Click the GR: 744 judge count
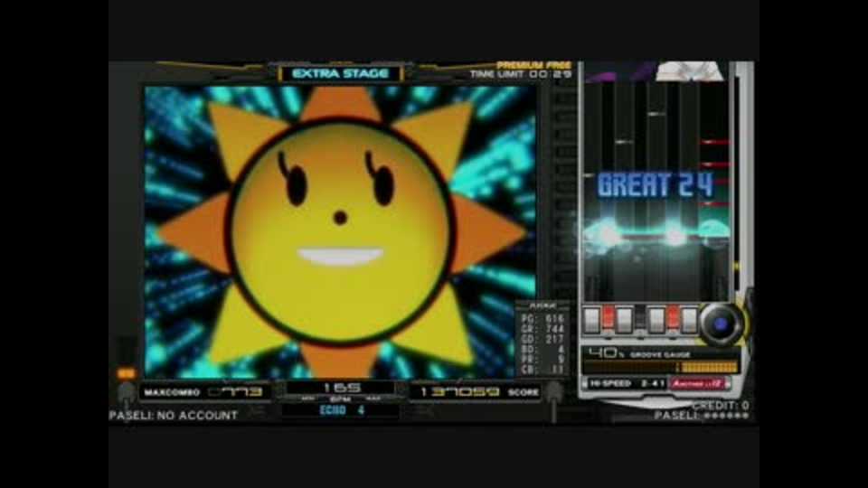Image resolution: width=868 pixels, height=488 pixels. (x=542, y=329)
